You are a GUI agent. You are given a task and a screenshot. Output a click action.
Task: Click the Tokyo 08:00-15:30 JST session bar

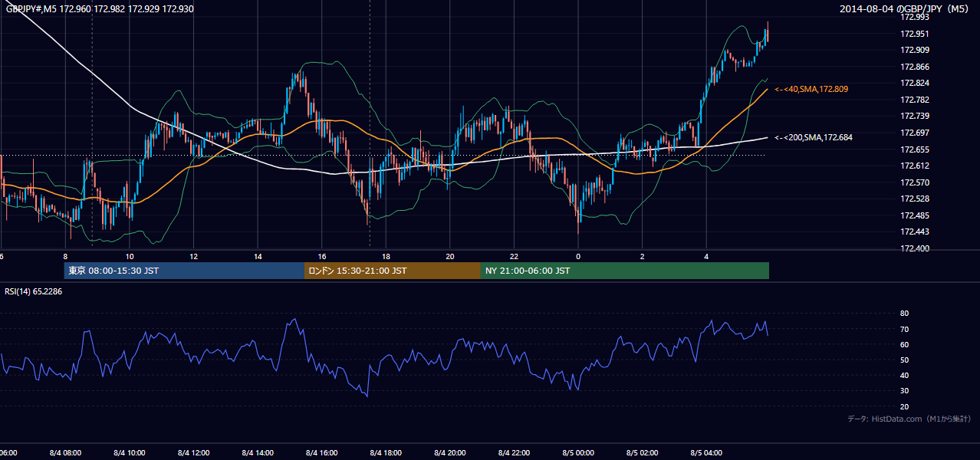[x=184, y=271]
